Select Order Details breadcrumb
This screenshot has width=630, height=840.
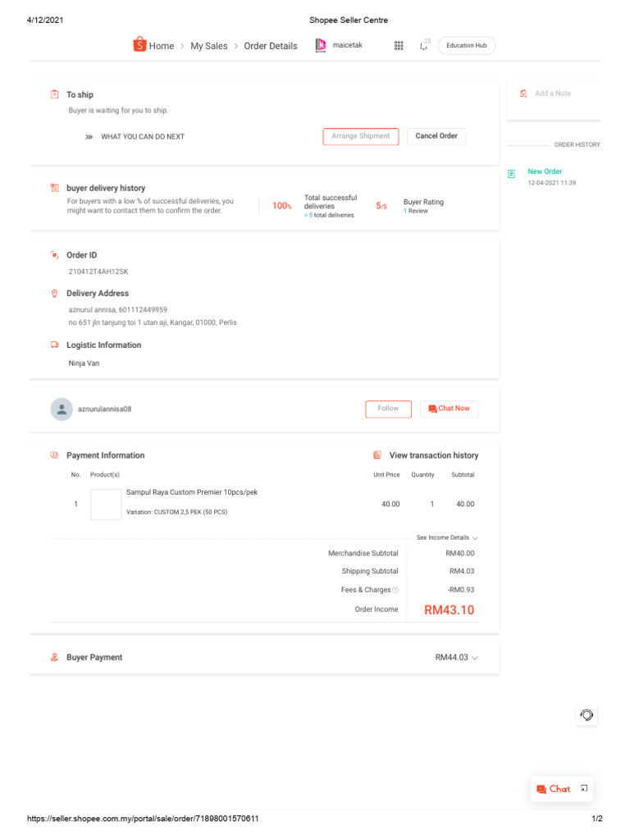click(x=271, y=46)
